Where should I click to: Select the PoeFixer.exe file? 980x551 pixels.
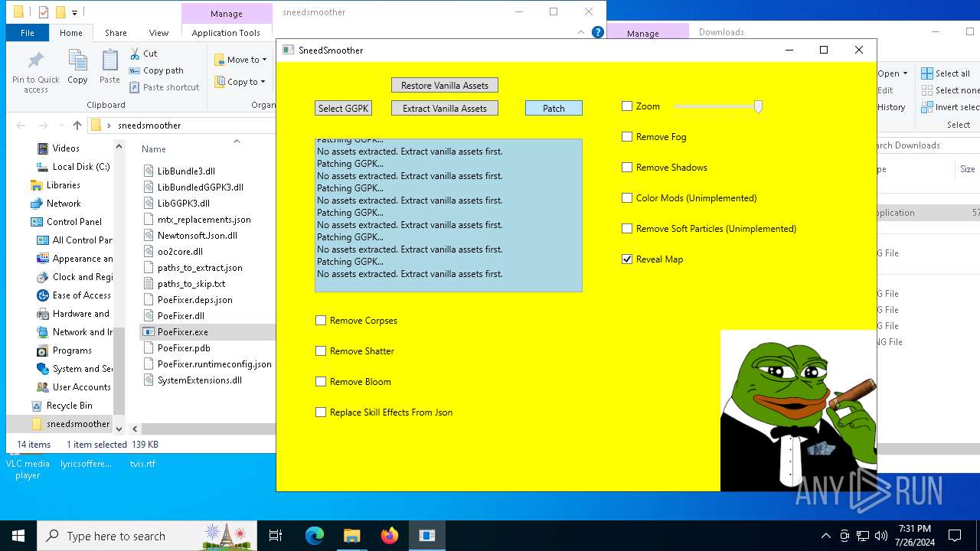pos(175,331)
